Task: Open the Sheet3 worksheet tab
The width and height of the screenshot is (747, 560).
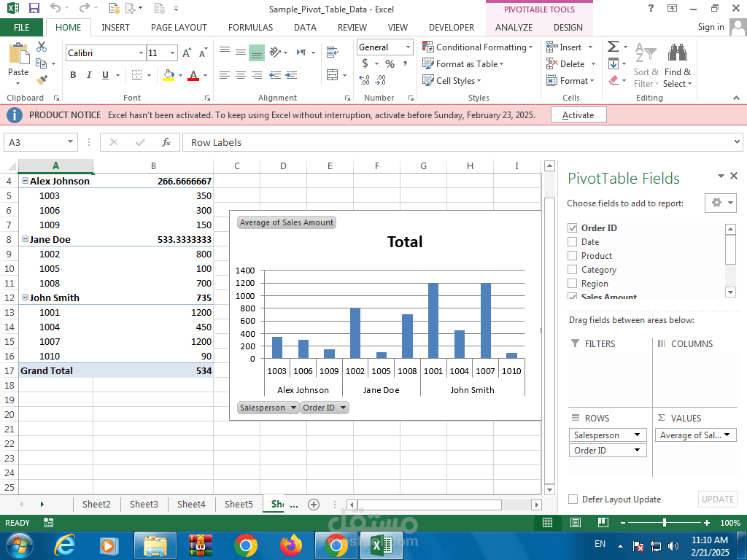Action: point(144,505)
